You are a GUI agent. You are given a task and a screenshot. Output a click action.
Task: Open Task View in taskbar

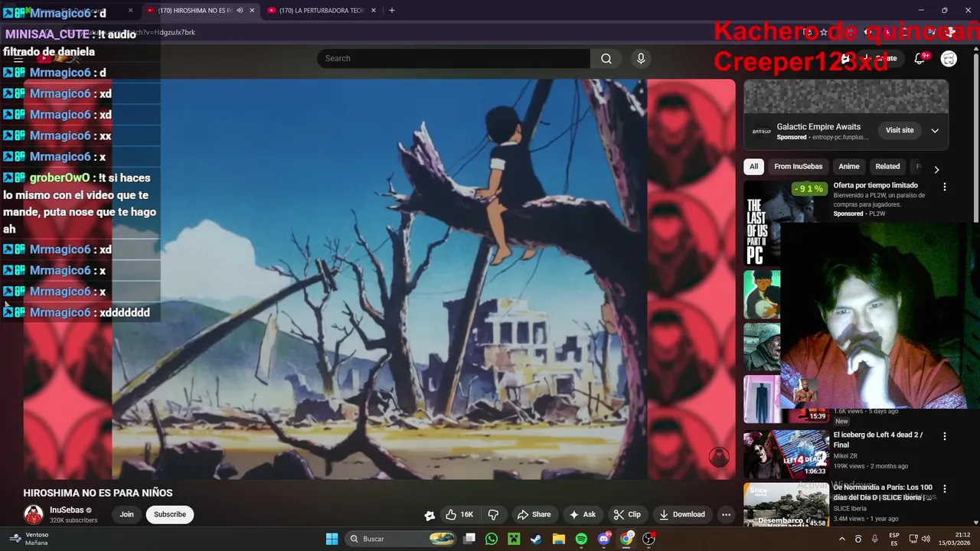[469, 539]
